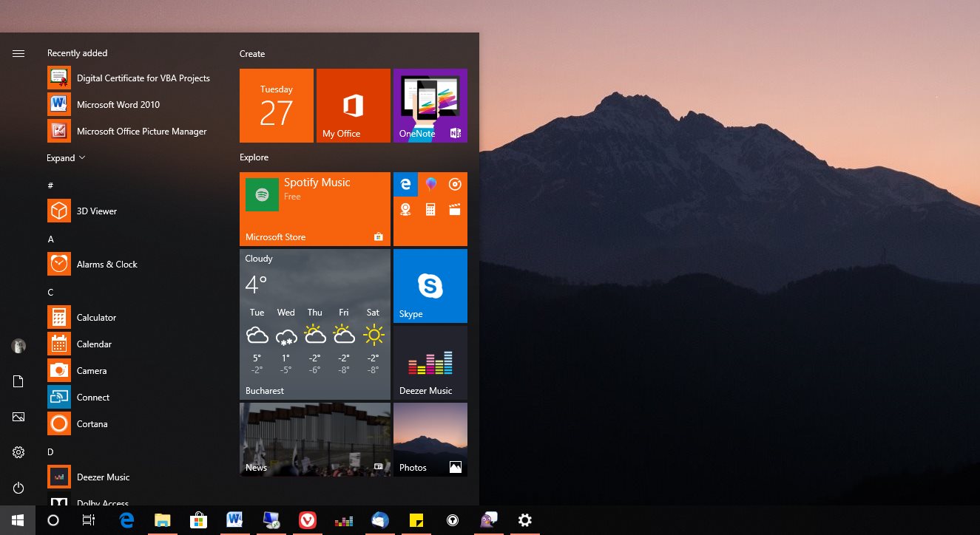Open Vivaldi from the taskbar

(x=307, y=519)
